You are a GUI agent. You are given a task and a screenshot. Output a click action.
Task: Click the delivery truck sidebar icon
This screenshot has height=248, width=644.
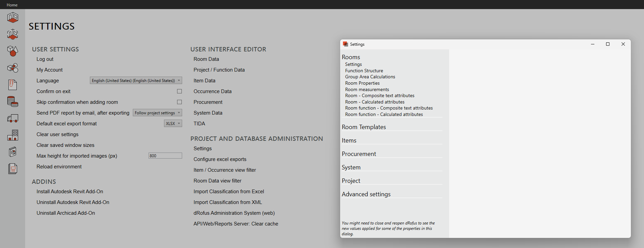click(13, 118)
